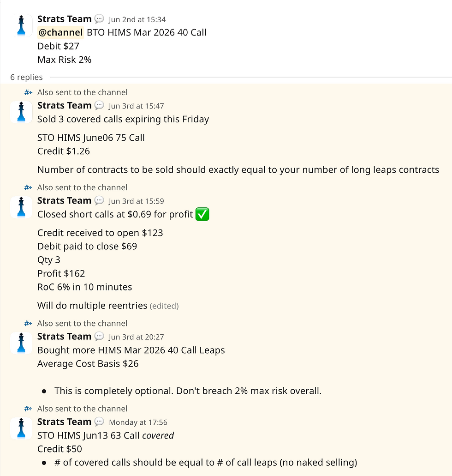Click the "(edited)" label on the reentries message

(164, 306)
